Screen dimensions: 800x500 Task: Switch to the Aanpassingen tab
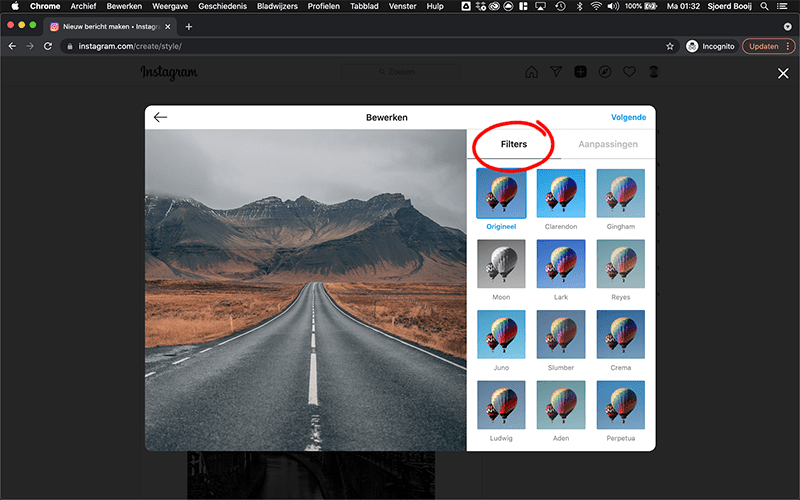608,144
